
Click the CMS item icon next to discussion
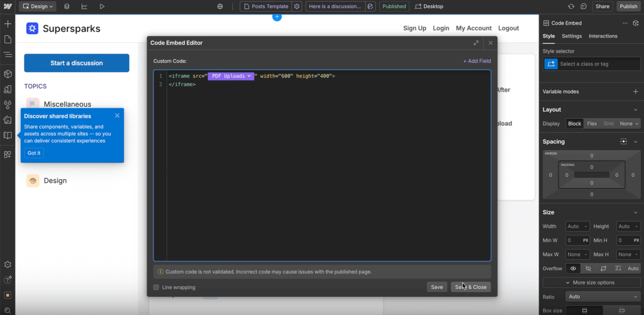(370, 6)
